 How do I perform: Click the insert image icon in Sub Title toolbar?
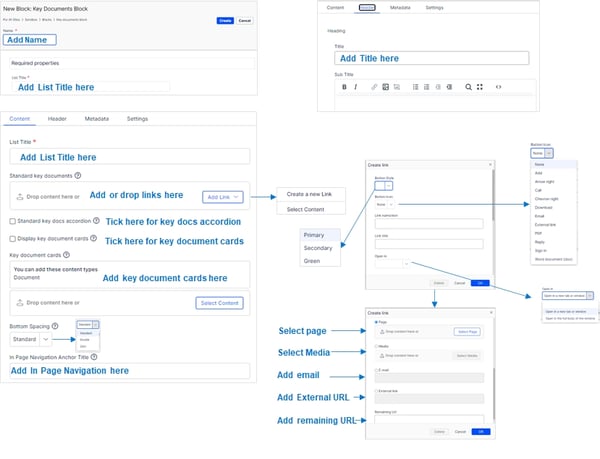click(x=385, y=87)
